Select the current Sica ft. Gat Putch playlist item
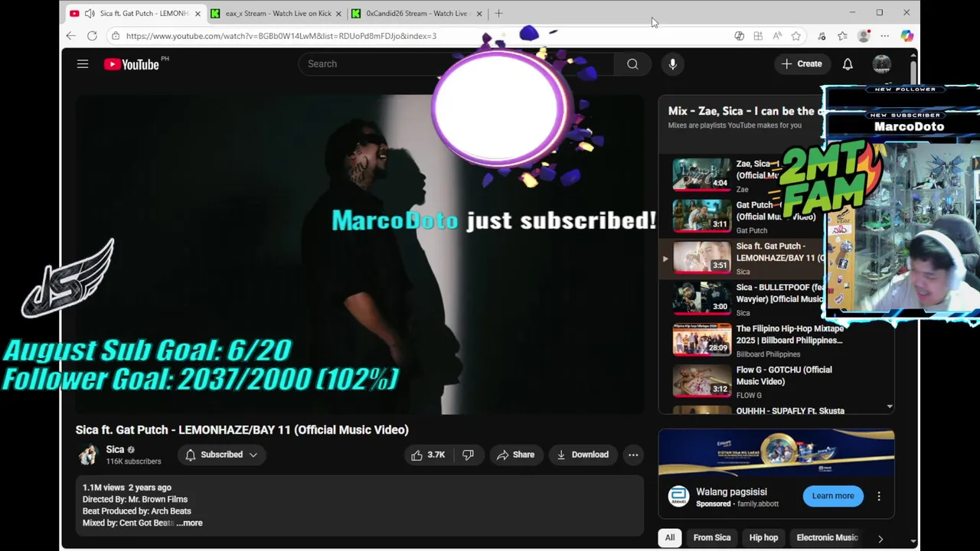980x551 pixels. point(743,257)
